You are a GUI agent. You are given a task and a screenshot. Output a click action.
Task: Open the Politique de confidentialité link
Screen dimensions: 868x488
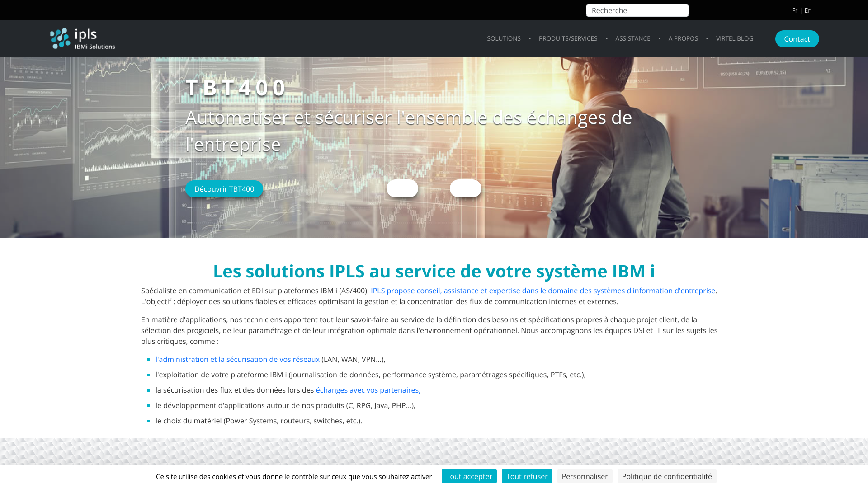click(667, 476)
